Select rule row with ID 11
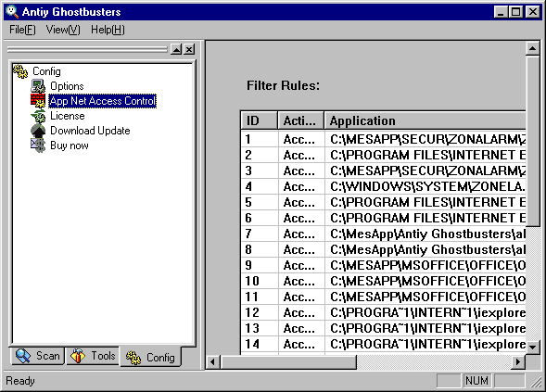 click(383, 297)
